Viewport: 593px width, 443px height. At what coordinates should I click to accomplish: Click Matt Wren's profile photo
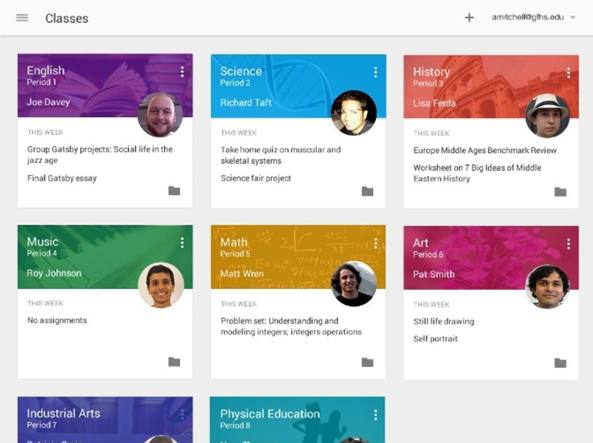[354, 284]
